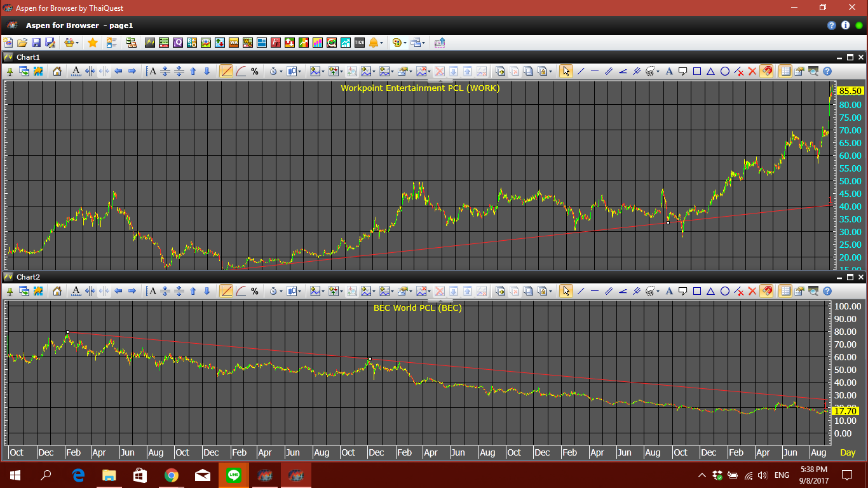868x488 pixels.
Task: Click the yellow star favorites icon
Action: 93,43
